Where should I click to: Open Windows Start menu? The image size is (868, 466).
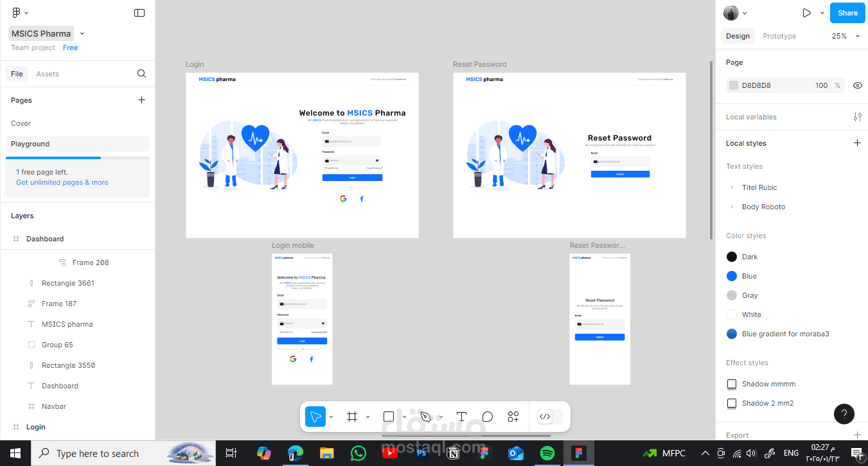click(x=15, y=453)
